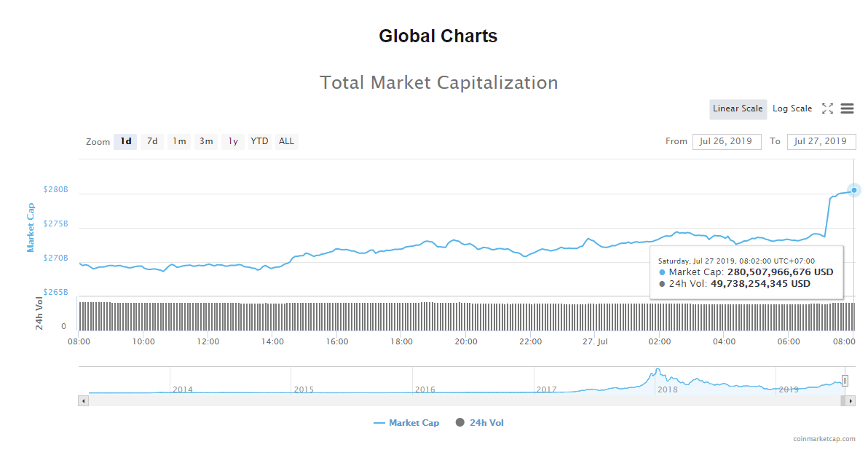Open the chart fullscreen view icon
The image size is (868, 455).
coord(827,108)
